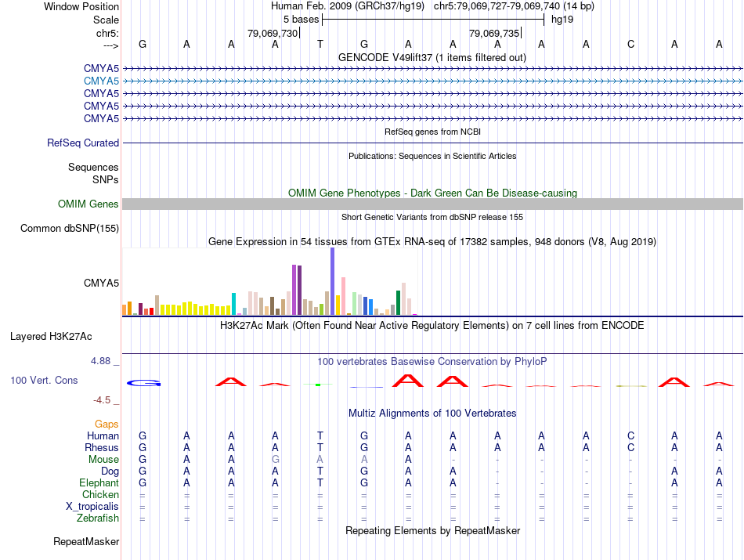The width and height of the screenshot is (744, 560).
Task: Click the T in the Human alignment row
Action: click(x=320, y=435)
